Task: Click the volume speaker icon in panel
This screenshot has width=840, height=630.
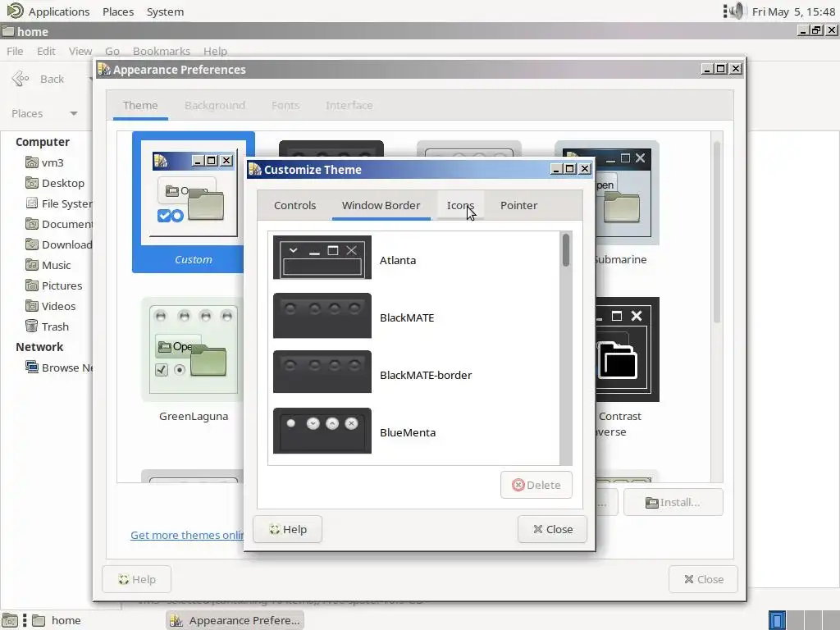Action: (737, 11)
